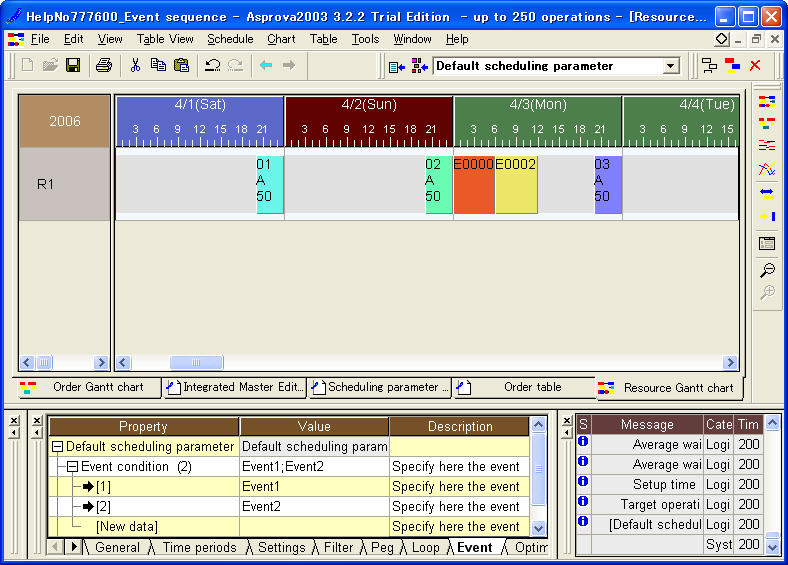The height and width of the screenshot is (565, 788).
Task: Collapse the Default scheduling parameter tree node
Action: coord(57,446)
